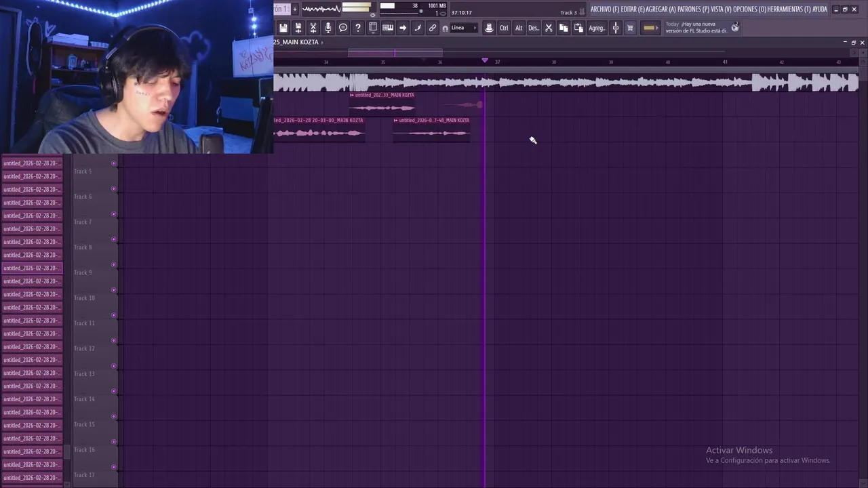The image size is (868, 488).
Task: Click bar 41 on the timeline ruler
Action: click(x=725, y=62)
